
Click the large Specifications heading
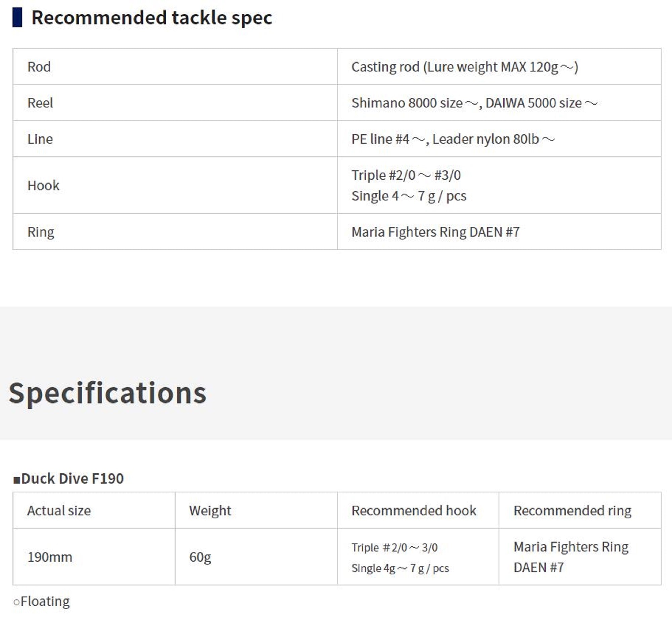tap(108, 393)
